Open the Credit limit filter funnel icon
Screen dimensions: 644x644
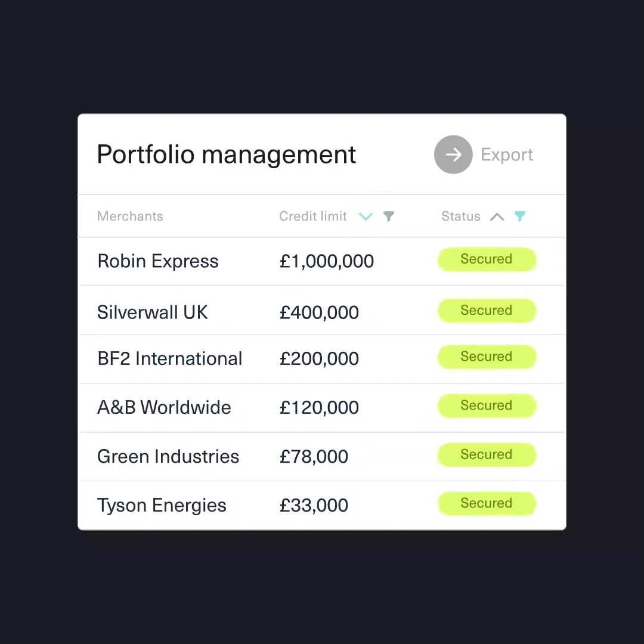pyautogui.click(x=388, y=216)
